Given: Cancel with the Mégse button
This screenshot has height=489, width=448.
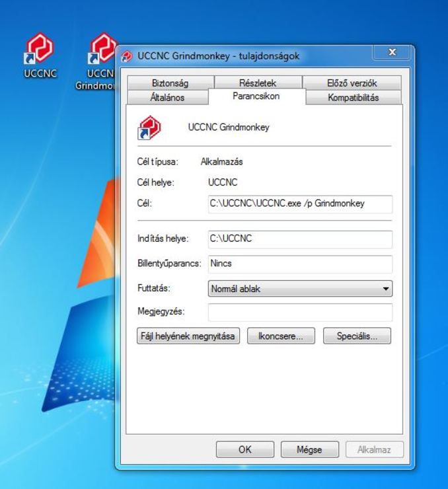Looking at the screenshot, I should (x=309, y=450).
